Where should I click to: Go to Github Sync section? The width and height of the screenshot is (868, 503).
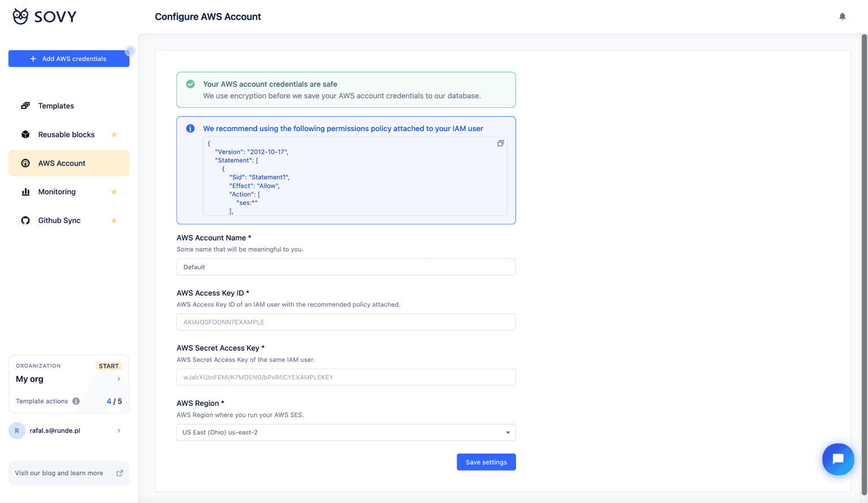click(59, 220)
